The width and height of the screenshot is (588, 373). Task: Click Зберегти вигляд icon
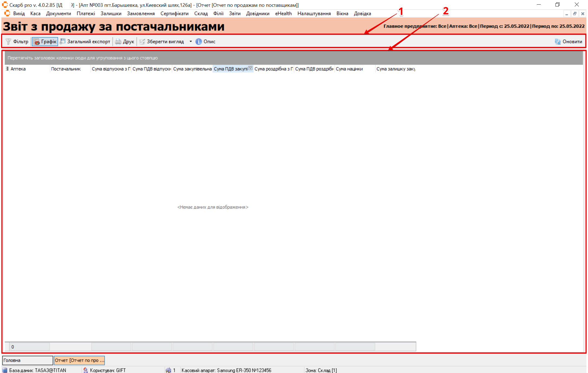[x=142, y=41]
